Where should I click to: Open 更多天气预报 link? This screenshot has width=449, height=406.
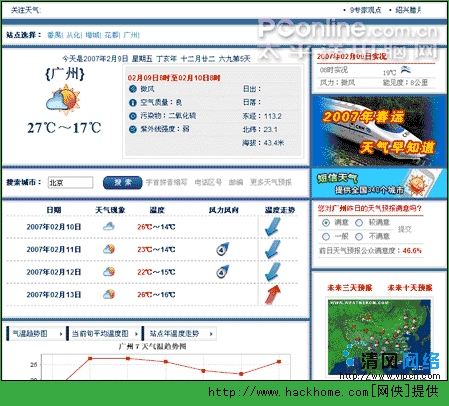[271, 182]
